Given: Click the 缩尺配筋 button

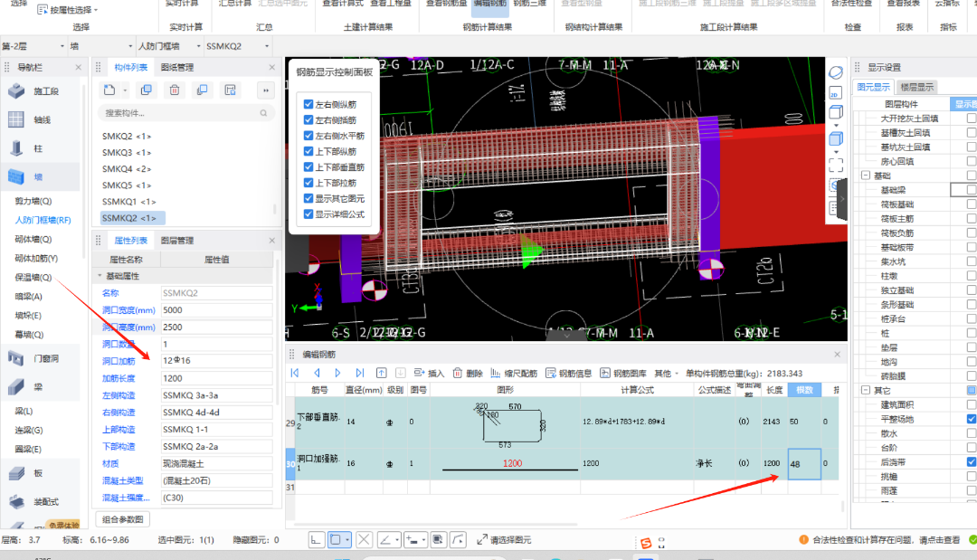Looking at the screenshot, I should click(x=514, y=373).
